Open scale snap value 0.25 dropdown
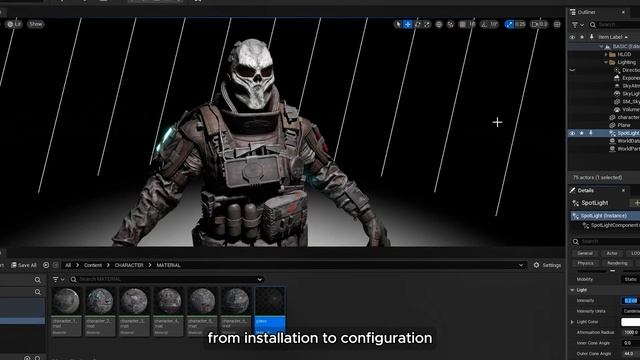Image resolution: width=640 pixels, height=360 pixels. (x=520, y=24)
